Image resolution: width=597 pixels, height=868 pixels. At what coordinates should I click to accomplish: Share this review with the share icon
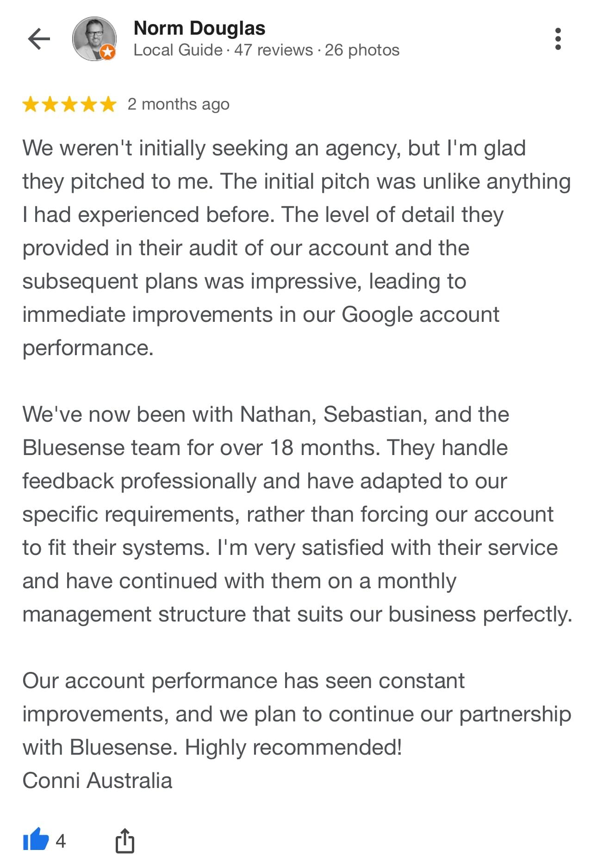[124, 840]
